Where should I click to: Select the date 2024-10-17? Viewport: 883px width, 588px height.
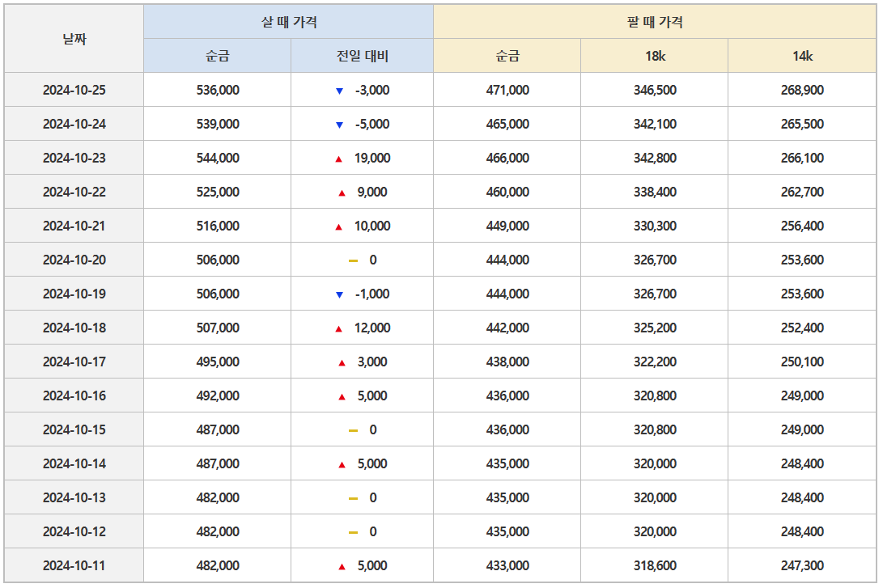pos(74,362)
